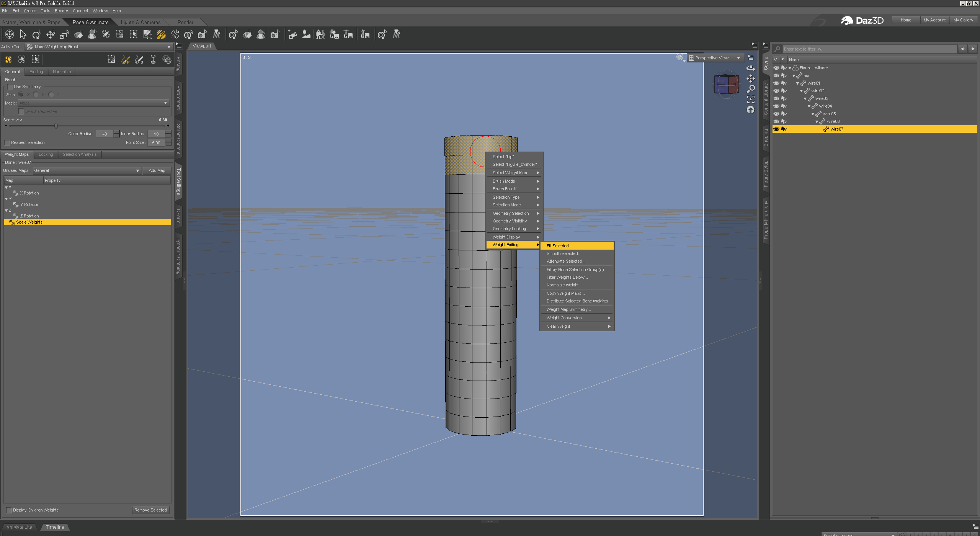Viewport: 980px width, 536px height.
Task: Click the viewport Zoom magnifier icon
Action: pyautogui.click(x=751, y=89)
